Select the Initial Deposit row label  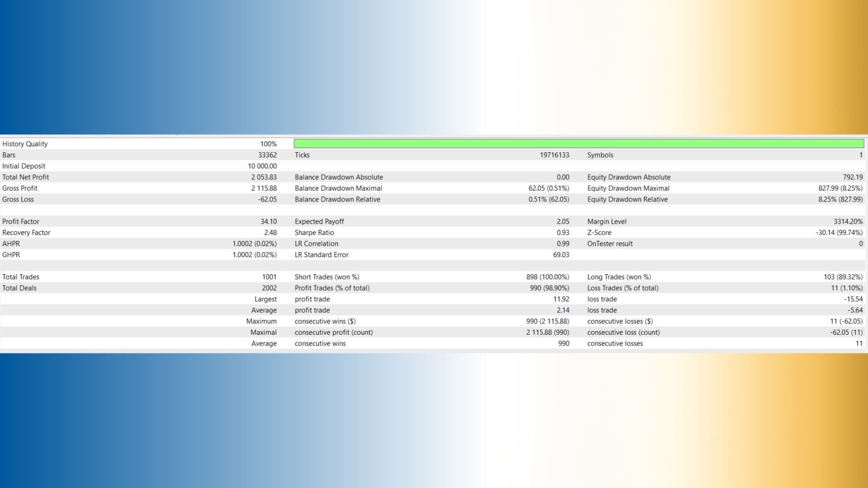coord(24,166)
